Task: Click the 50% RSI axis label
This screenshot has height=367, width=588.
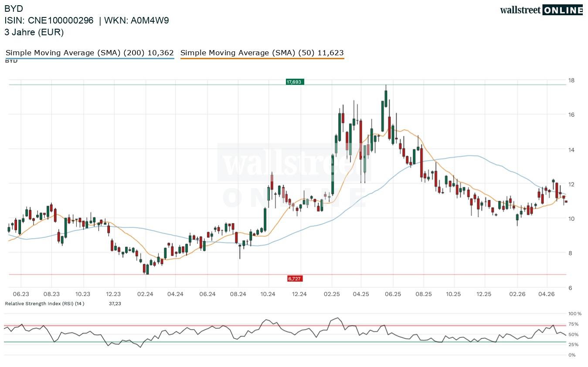Action: tap(573, 335)
